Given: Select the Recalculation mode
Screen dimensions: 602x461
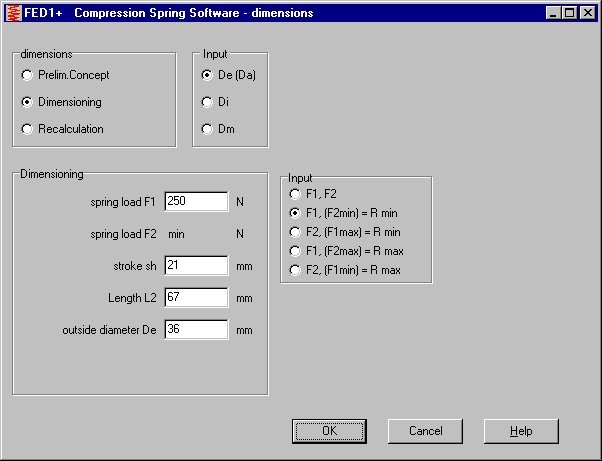Looking at the screenshot, I should [28, 129].
